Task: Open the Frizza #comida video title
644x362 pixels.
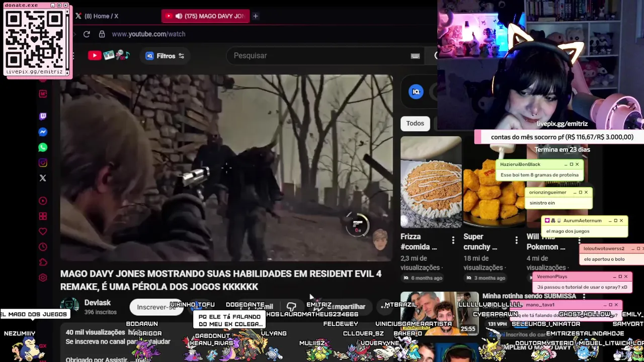Action: coord(419,241)
